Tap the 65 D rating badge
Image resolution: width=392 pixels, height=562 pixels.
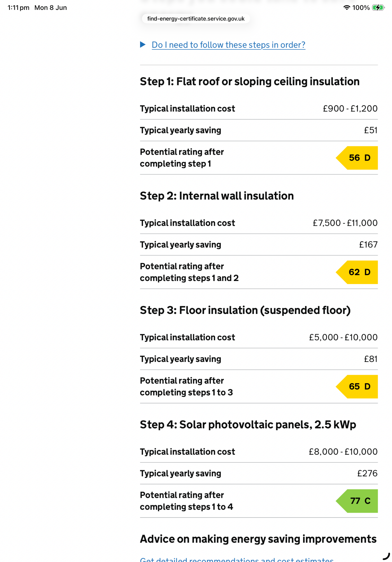pos(357,387)
